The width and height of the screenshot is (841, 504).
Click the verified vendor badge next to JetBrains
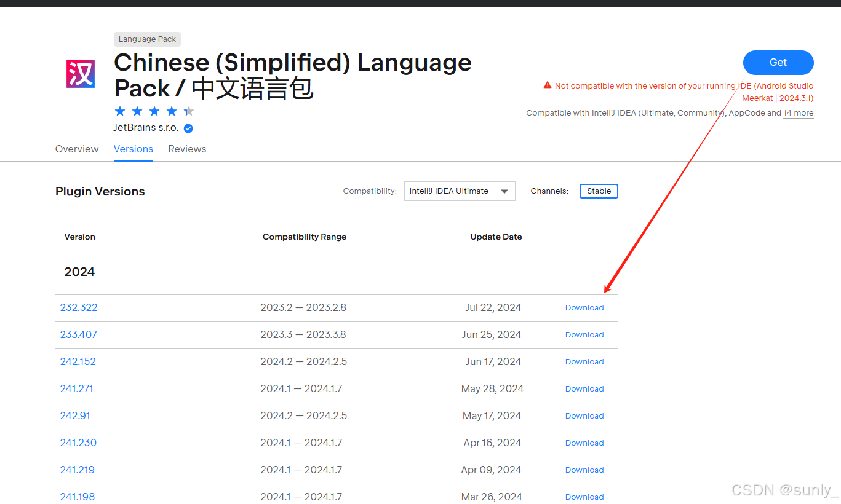[188, 128]
